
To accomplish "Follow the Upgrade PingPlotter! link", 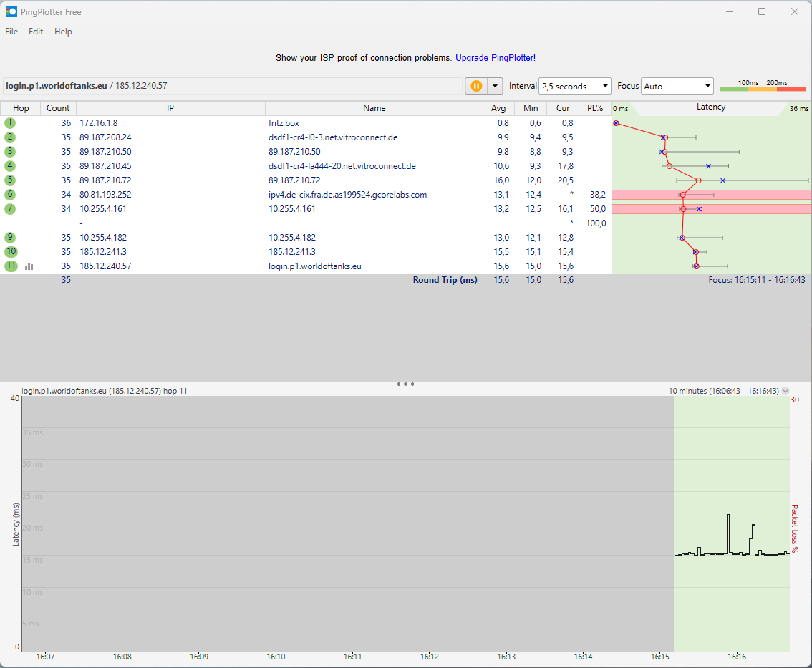I will point(495,58).
